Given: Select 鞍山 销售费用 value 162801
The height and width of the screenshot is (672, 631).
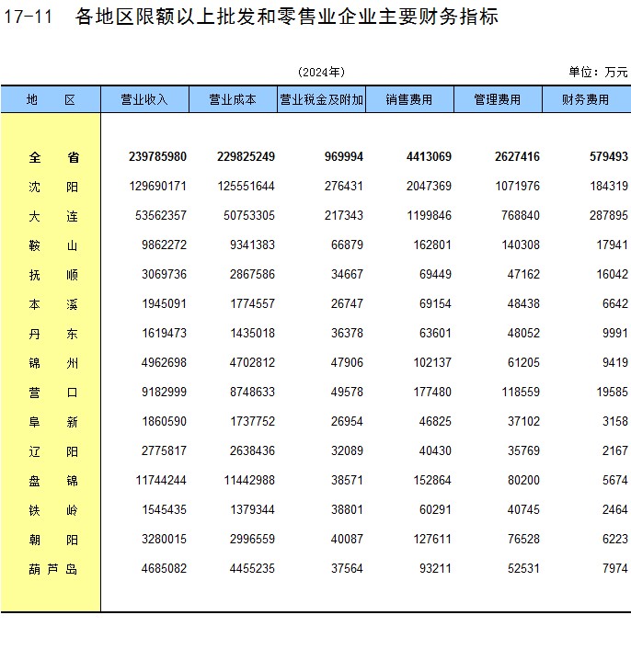Looking at the screenshot, I should pos(429,245).
